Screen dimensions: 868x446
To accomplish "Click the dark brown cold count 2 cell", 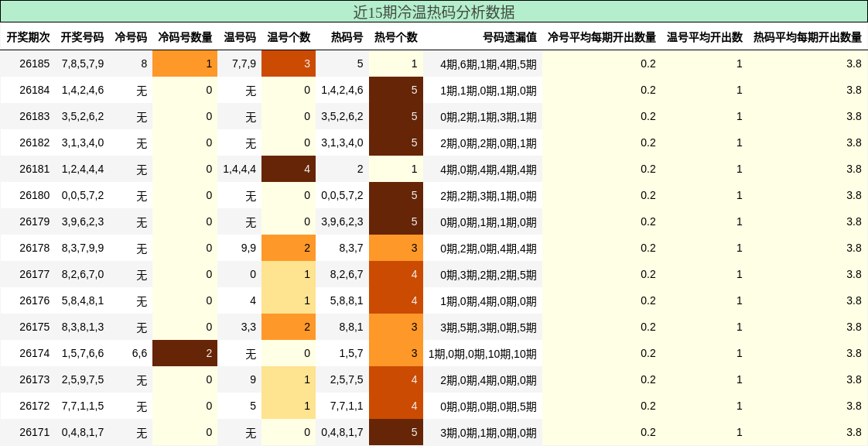I will [x=185, y=353].
